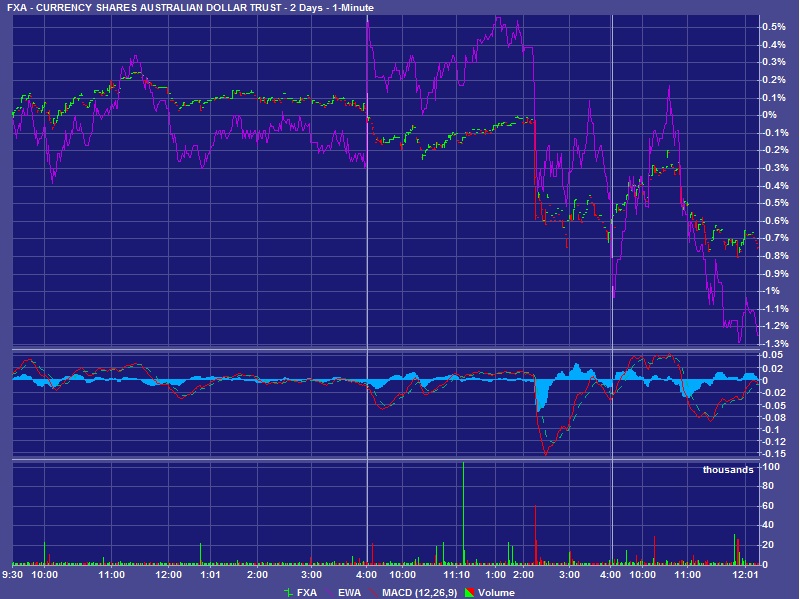Select the MACD (12,26,9) legend label
Screen dimensions: 800x599
(419, 592)
